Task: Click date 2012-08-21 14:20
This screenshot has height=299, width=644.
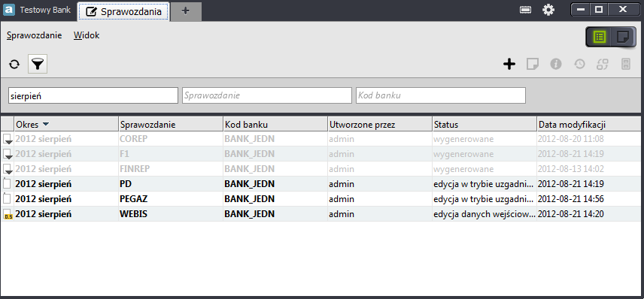Action: (571, 214)
